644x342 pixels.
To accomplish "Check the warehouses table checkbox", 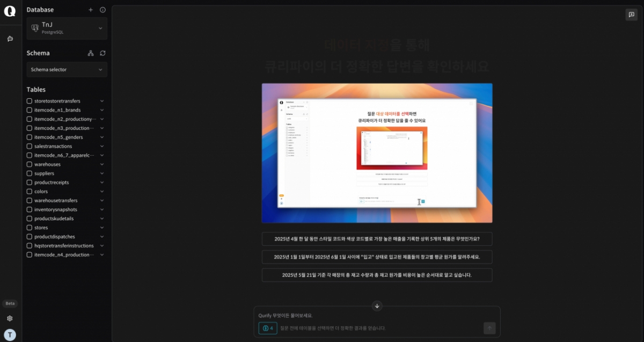I will (29, 164).
